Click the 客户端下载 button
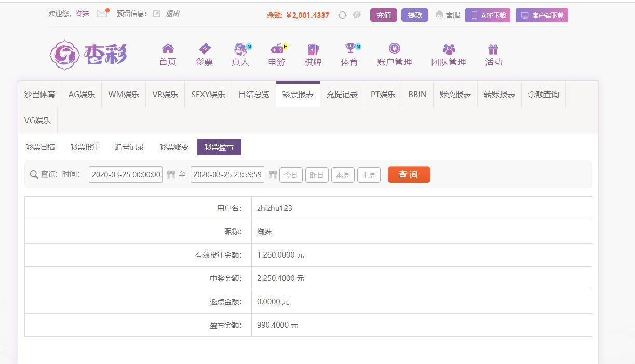 tap(542, 16)
